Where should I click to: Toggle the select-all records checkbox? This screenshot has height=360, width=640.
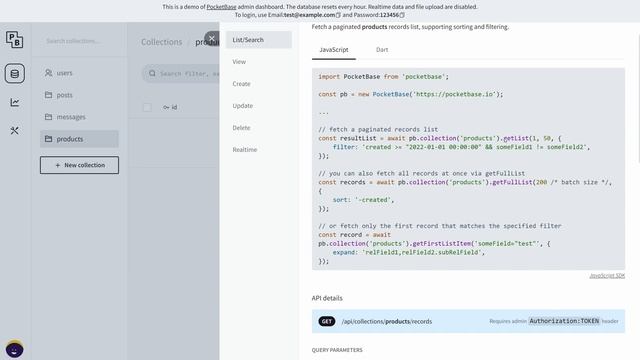(x=147, y=107)
